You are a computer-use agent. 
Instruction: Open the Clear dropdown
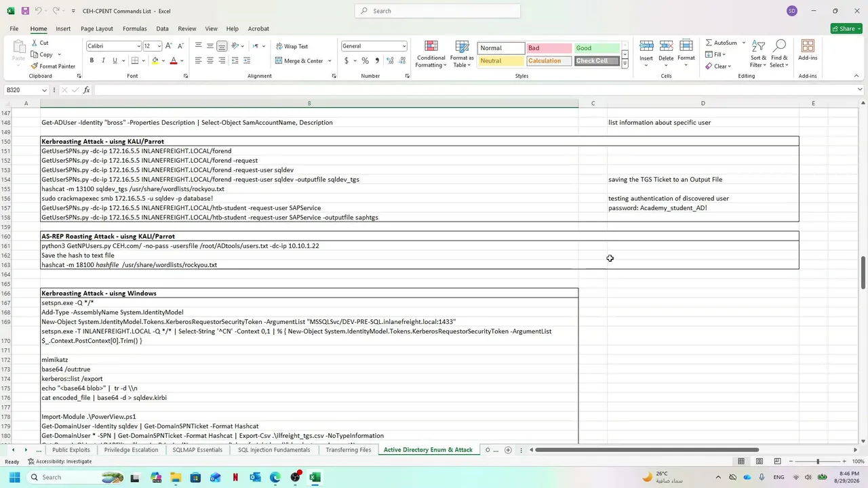coord(717,66)
